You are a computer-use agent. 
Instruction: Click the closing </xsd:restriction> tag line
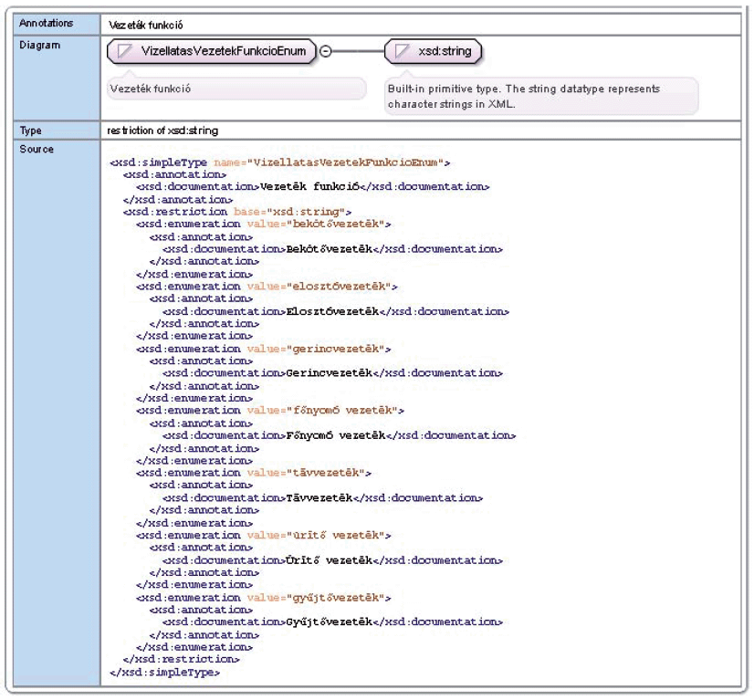(x=182, y=660)
